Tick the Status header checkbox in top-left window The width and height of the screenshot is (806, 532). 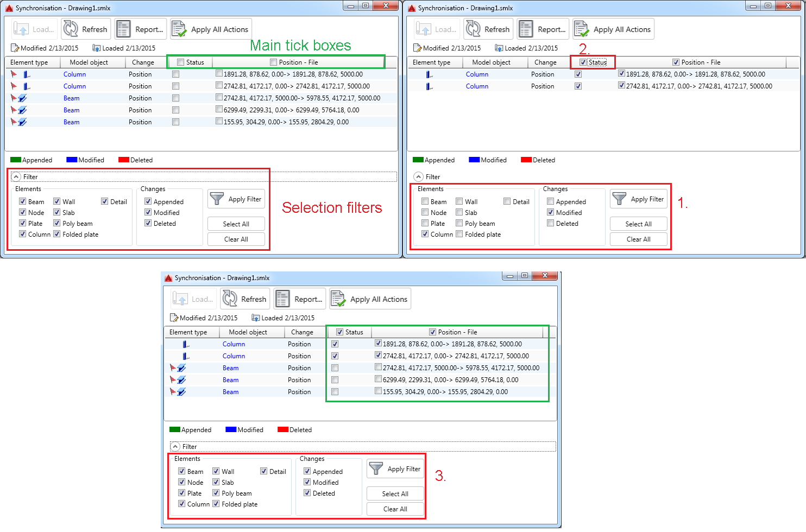(181, 62)
